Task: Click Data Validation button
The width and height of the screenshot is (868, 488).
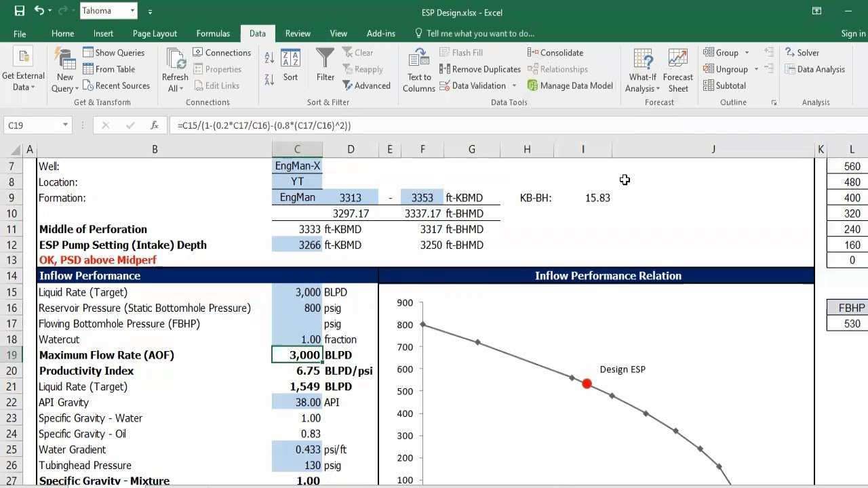Action: point(473,85)
